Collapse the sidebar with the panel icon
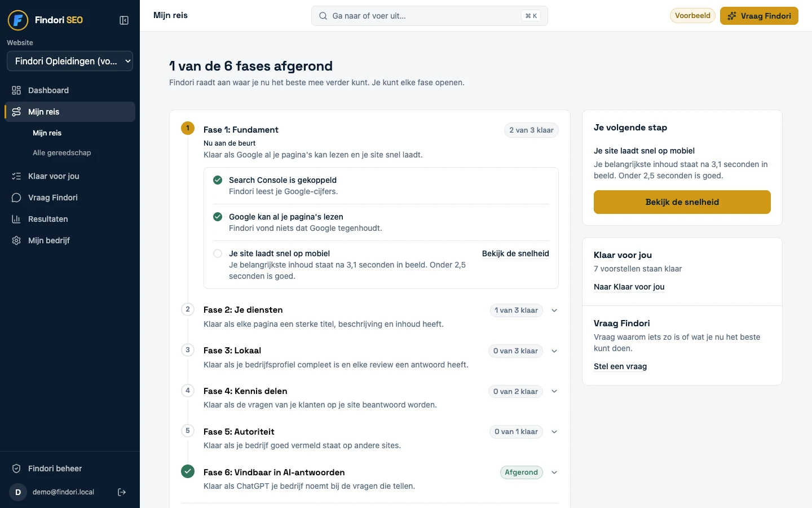This screenshot has width=812, height=508. (124, 20)
